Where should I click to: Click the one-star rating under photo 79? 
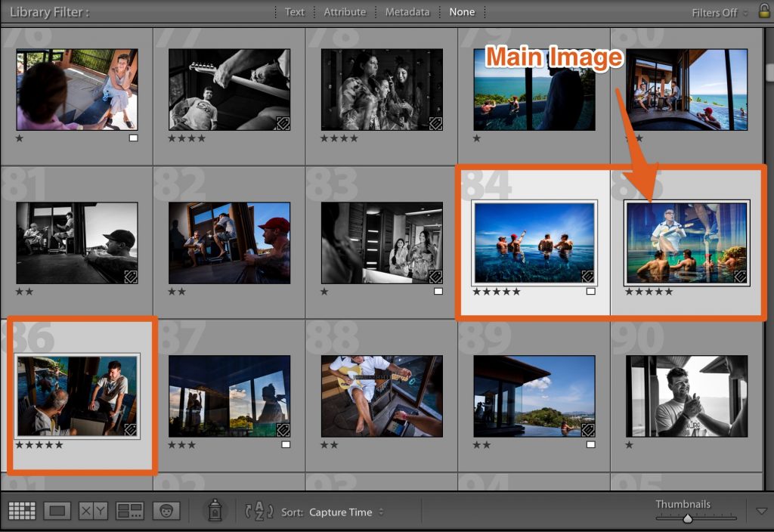(477, 138)
